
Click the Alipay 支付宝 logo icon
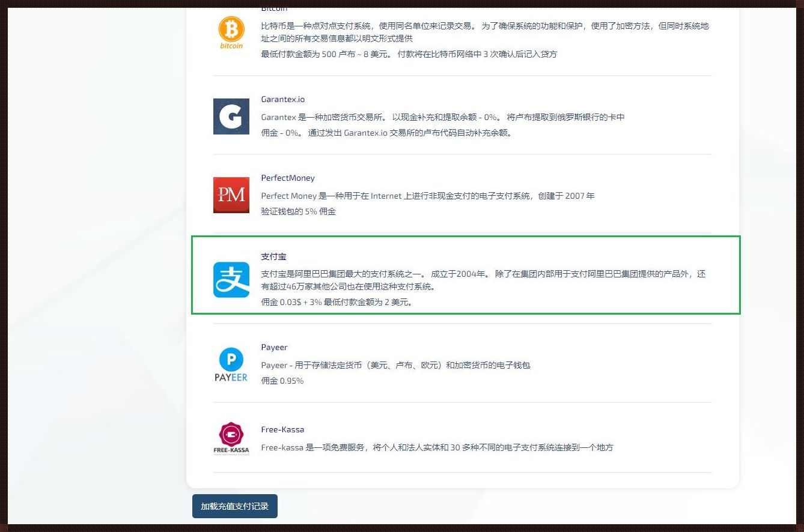(x=231, y=280)
